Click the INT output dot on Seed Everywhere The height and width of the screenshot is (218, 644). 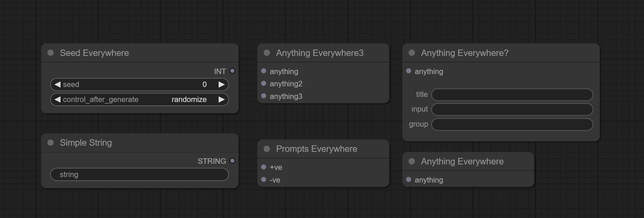pos(232,71)
